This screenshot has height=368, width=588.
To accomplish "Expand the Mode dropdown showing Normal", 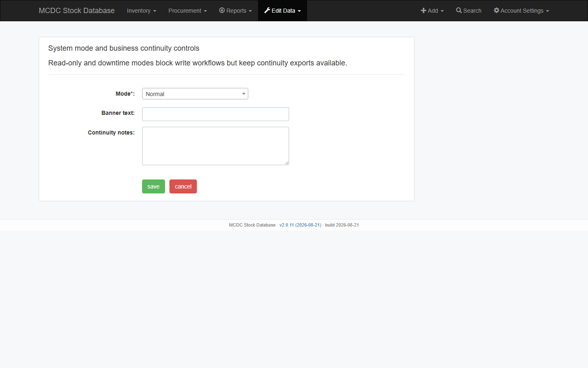I will 195,94.
